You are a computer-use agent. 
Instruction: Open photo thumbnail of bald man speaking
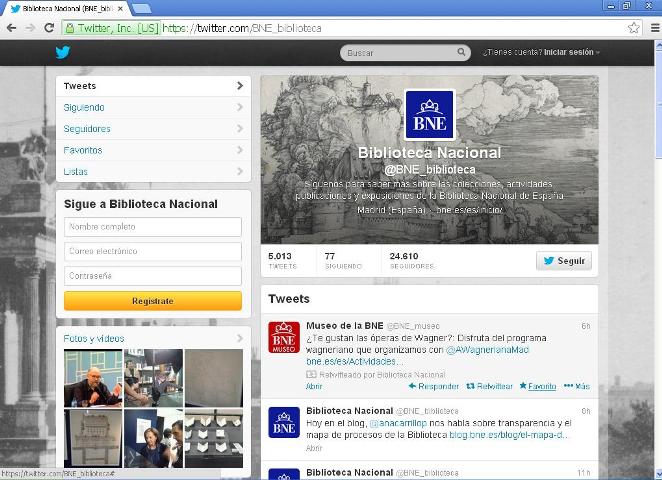coord(93,378)
